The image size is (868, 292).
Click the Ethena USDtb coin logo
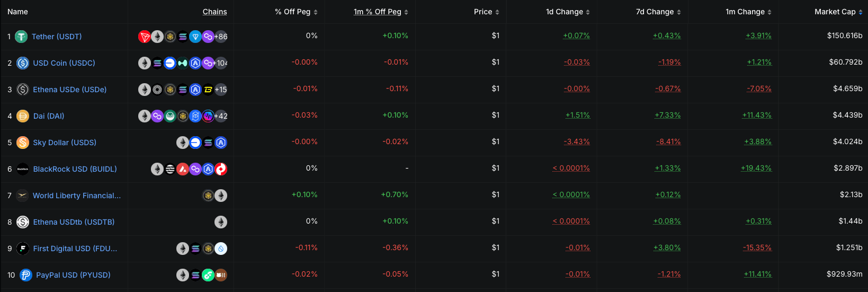tap(23, 222)
